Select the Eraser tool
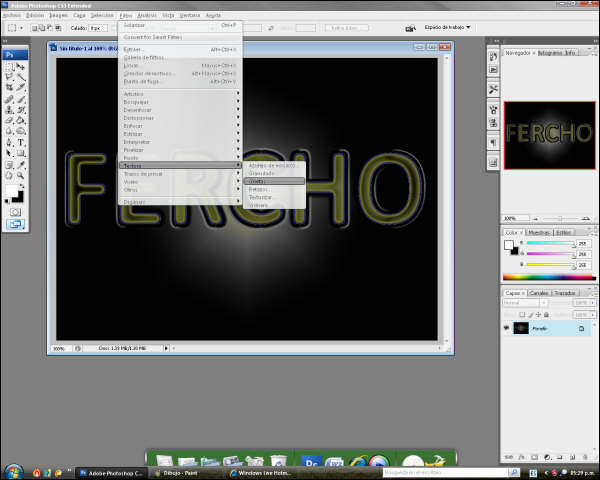The height and width of the screenshot is (480, 600). coord(10,121)
